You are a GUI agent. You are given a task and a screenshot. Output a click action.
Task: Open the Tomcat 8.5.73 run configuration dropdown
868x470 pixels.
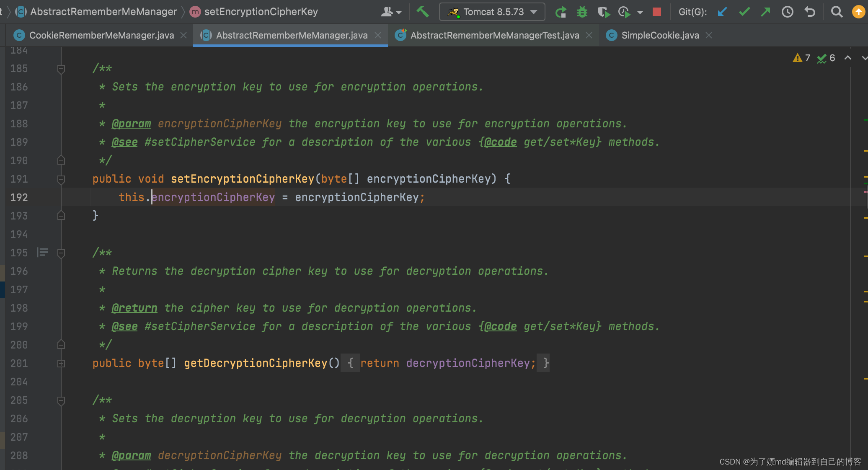(492, 12)
